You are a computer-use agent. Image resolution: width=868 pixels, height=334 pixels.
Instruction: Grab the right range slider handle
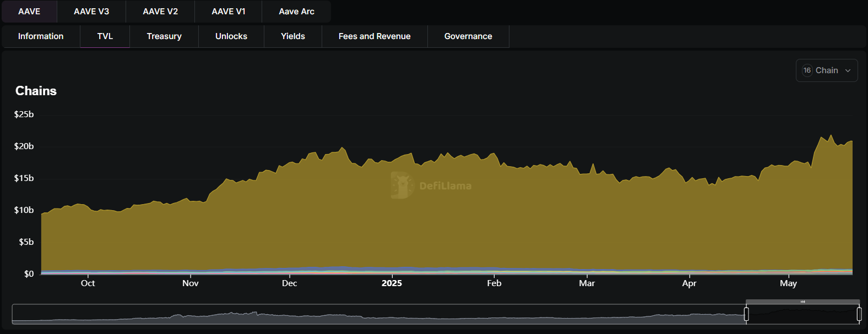(859, 314)
